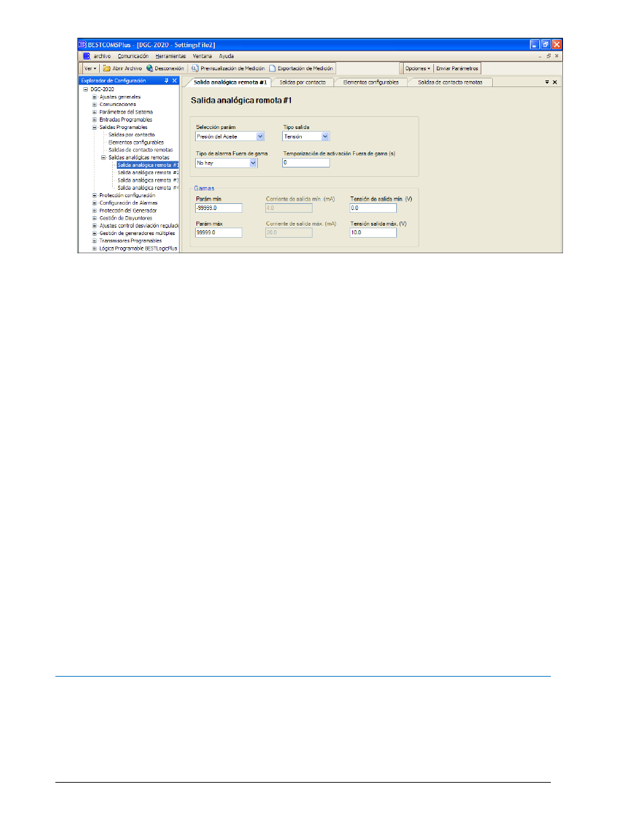
Task: Click Exportación de Medición button label
Action: pyautogui.click(x=305, y=68)
